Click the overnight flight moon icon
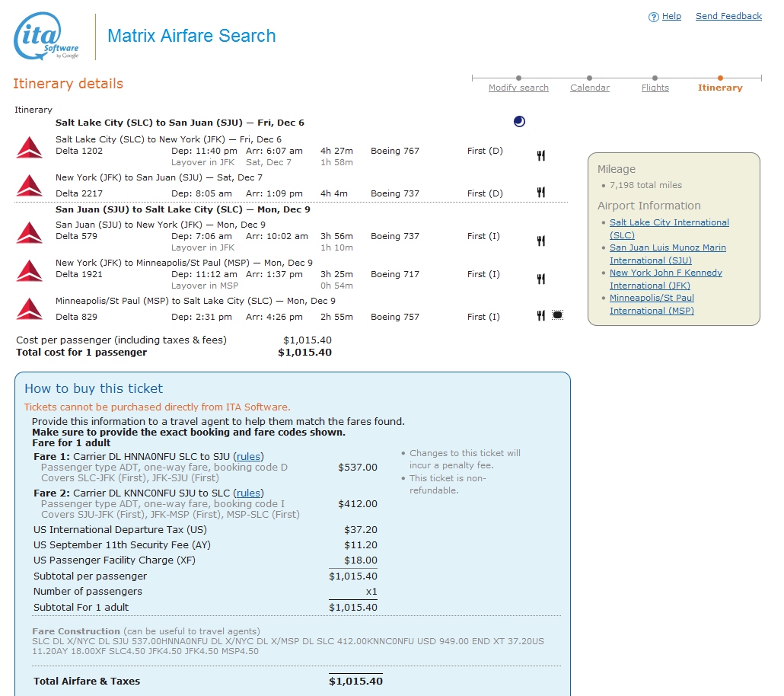Image resolution: width=784 pixels, height=696 pixels. 519,121
